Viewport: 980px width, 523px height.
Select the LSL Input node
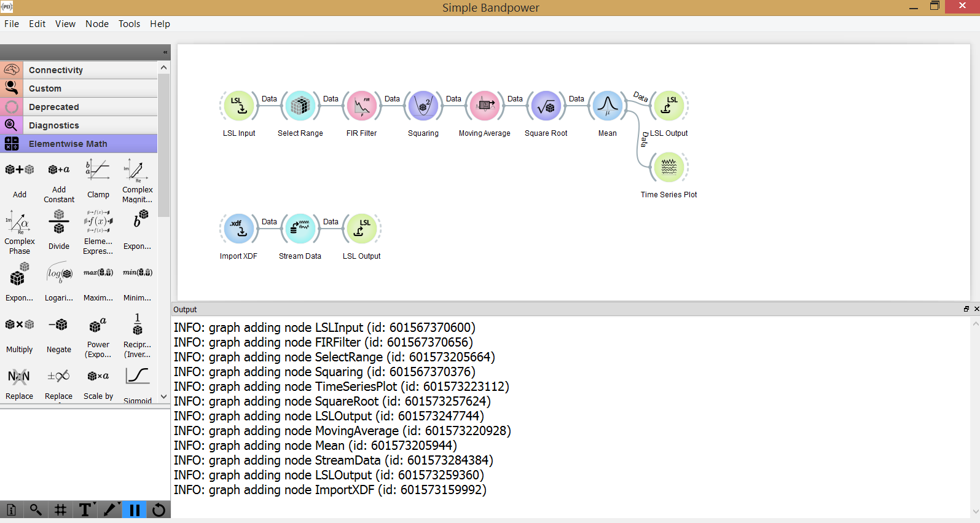pyautogui.click(x=239, y=106)
